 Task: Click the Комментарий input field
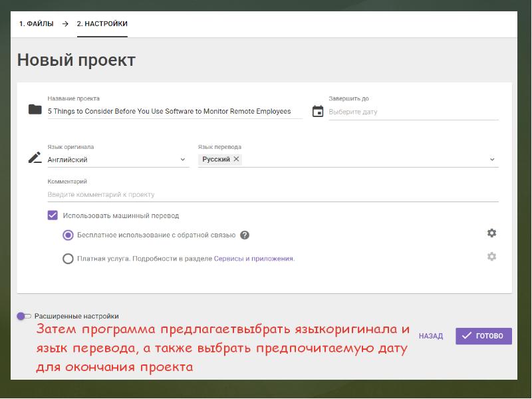[273, 195]
